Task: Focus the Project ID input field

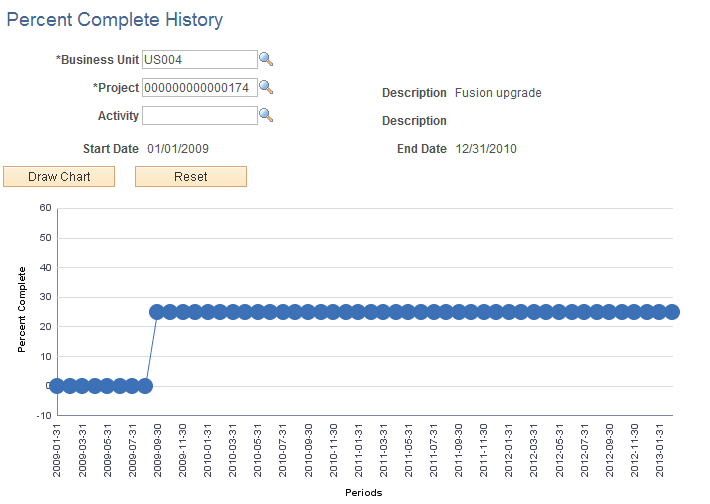Action: [x=200, y=87]
